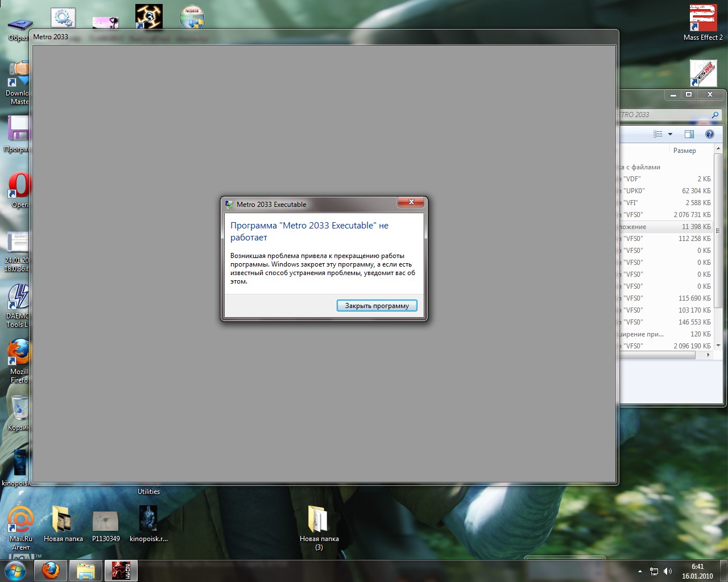Click the Metro 2033 window title bar

click(x=324, y=37)
